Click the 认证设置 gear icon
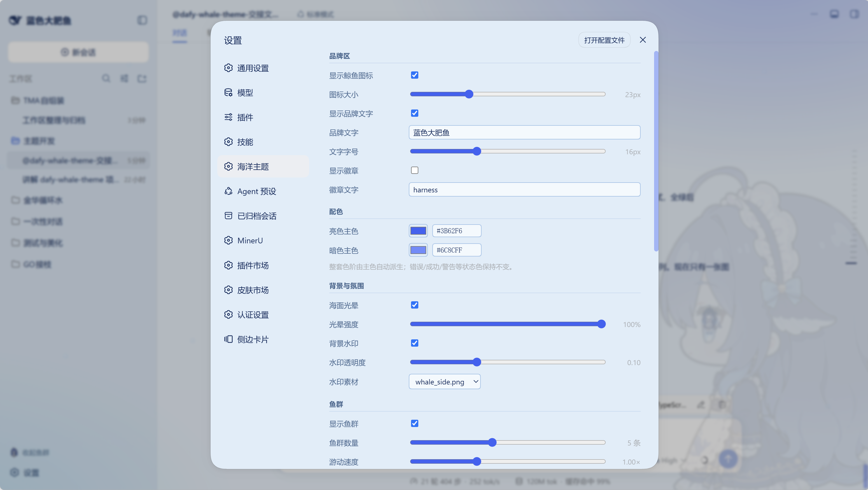 [x=228, y=314]
